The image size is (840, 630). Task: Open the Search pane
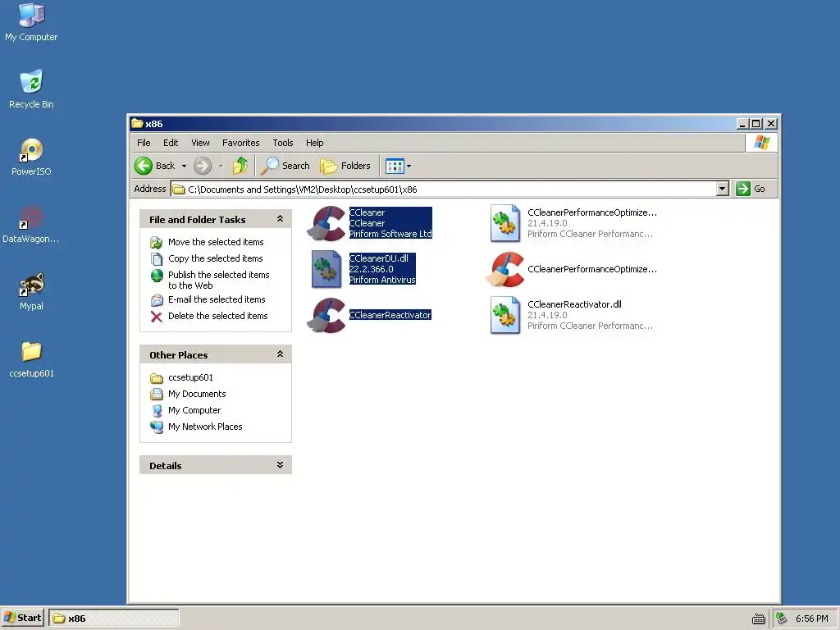pyautogui.click(x=285, y=166)
